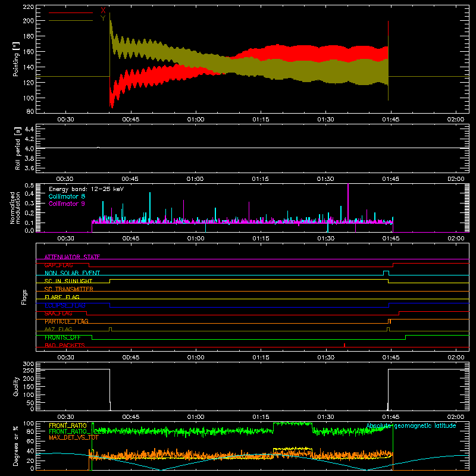Image resolution: width=476 pixels, height=476 pixels.
Task: Click the red BAD_PACKETS spike near 01:34
Action: pos(345,345)
